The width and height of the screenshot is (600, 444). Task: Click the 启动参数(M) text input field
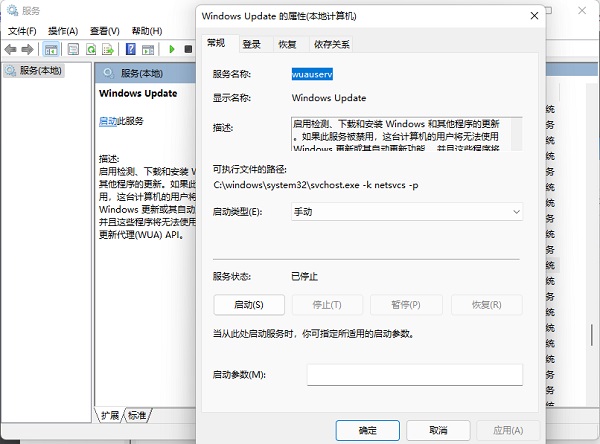pyautogui.click(x=414, y=374)
